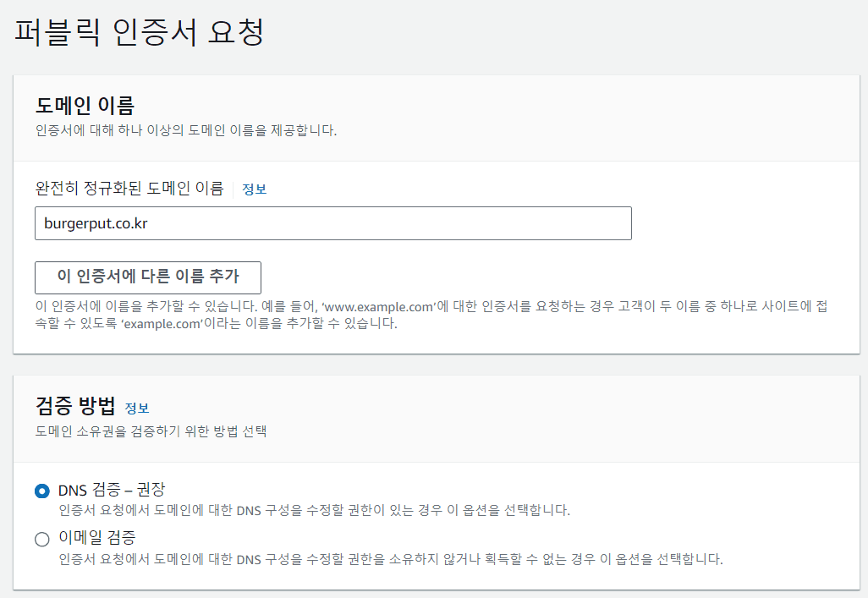This screenshot has width=868, height=598.
Task: Select the 이메일 검증 radio button
Action: 42,539
